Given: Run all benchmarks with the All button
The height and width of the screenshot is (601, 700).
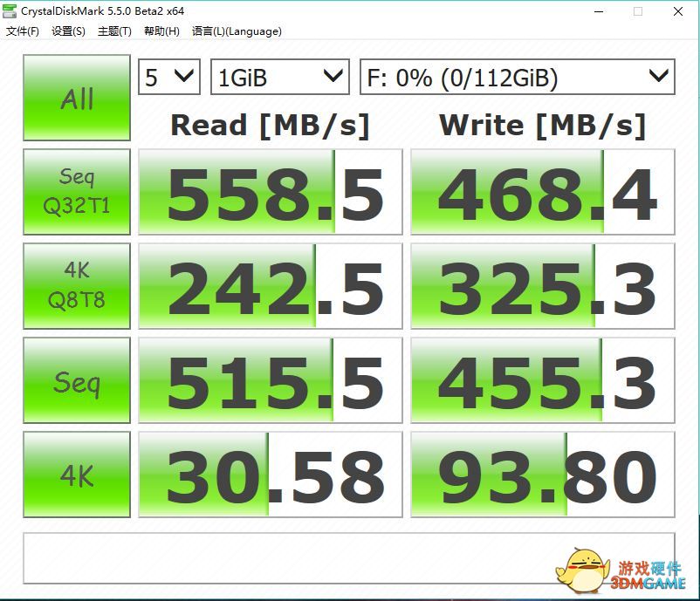Looking at the screenshot, I should click(x=77, y=98).
